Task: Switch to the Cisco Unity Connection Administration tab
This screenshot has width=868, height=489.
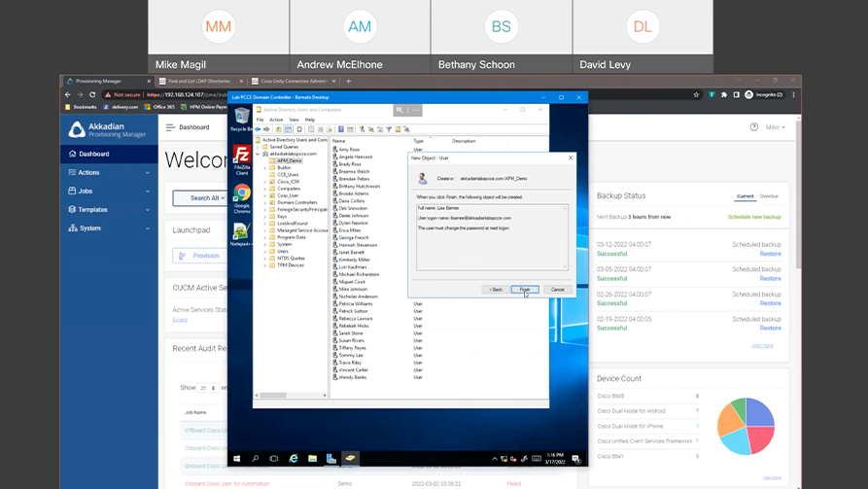Action: point(294,81)
